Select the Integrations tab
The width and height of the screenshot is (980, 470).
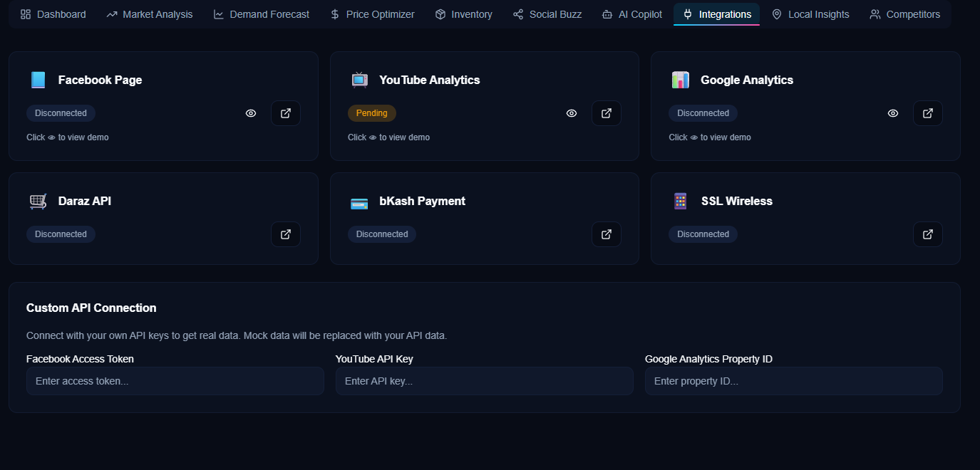[x=716, y=14]
